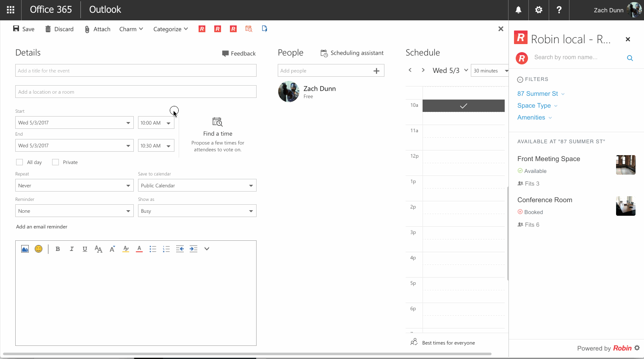This screenshot has width=644, height=359.
Task: Open the settings gear in header
Action: tap(539, 10)
